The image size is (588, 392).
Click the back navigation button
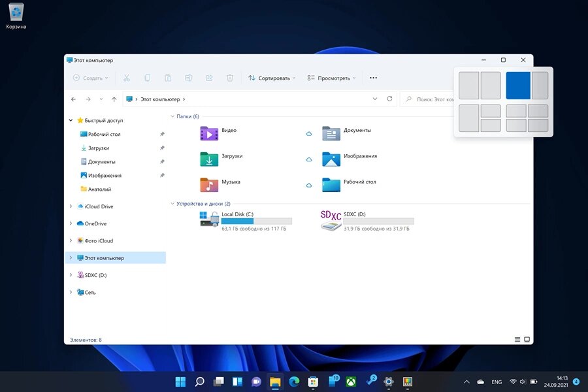click(x=73, y=99)
